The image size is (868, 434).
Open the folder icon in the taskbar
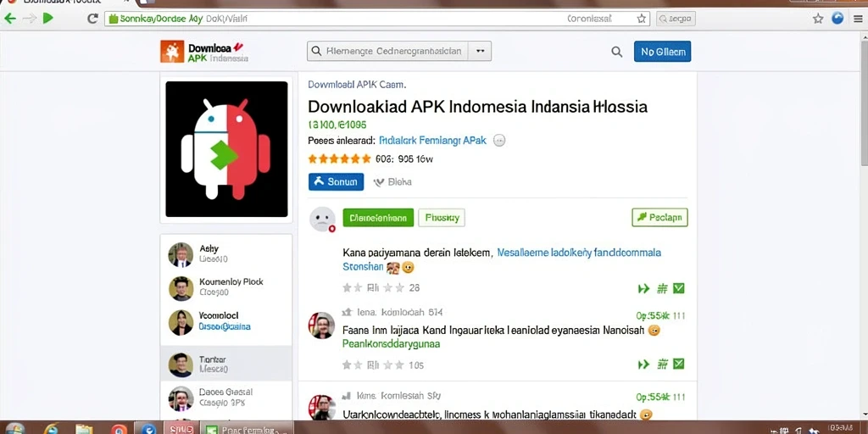[x=84, y=429]
